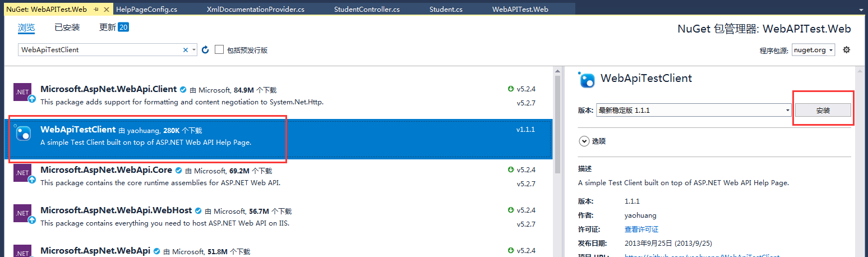Click the 56.7M 个下载 download count
The height and width of the screenshot is (257, 868).
click(270, 211)
